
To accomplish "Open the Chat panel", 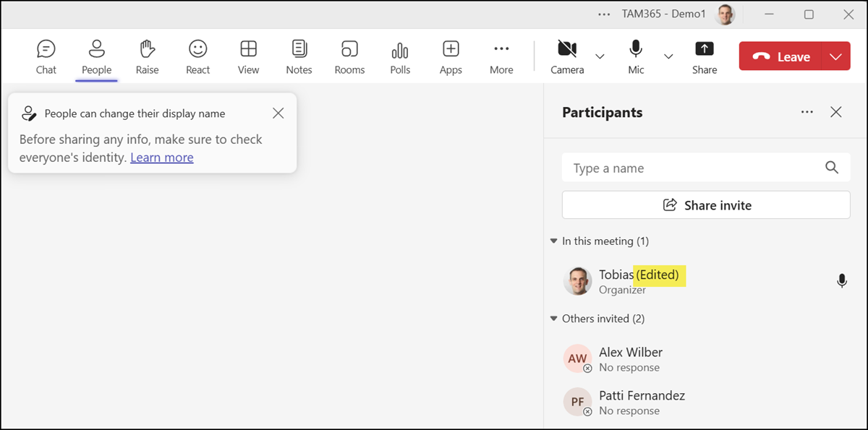I will pyautogui.click(x=46, y=57).
